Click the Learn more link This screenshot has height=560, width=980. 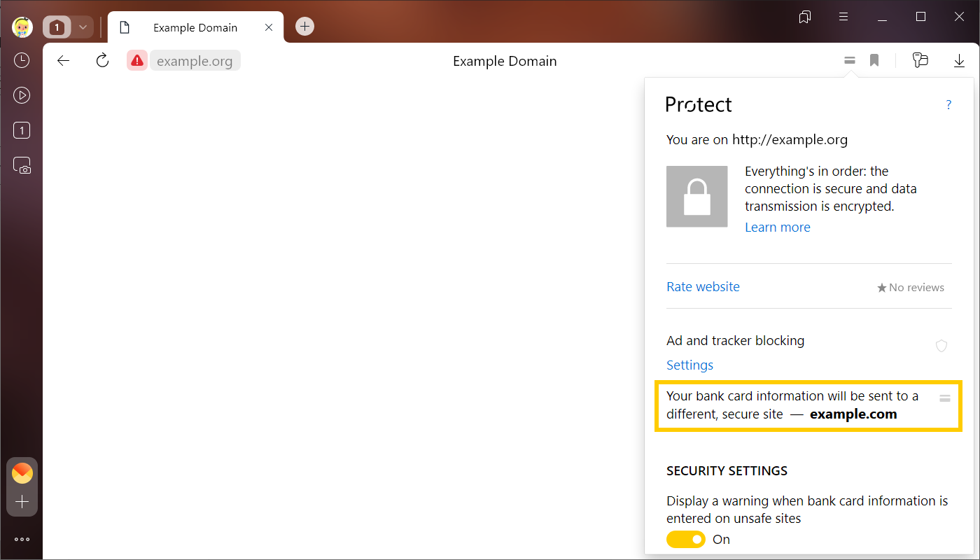[x=777, y=227]
